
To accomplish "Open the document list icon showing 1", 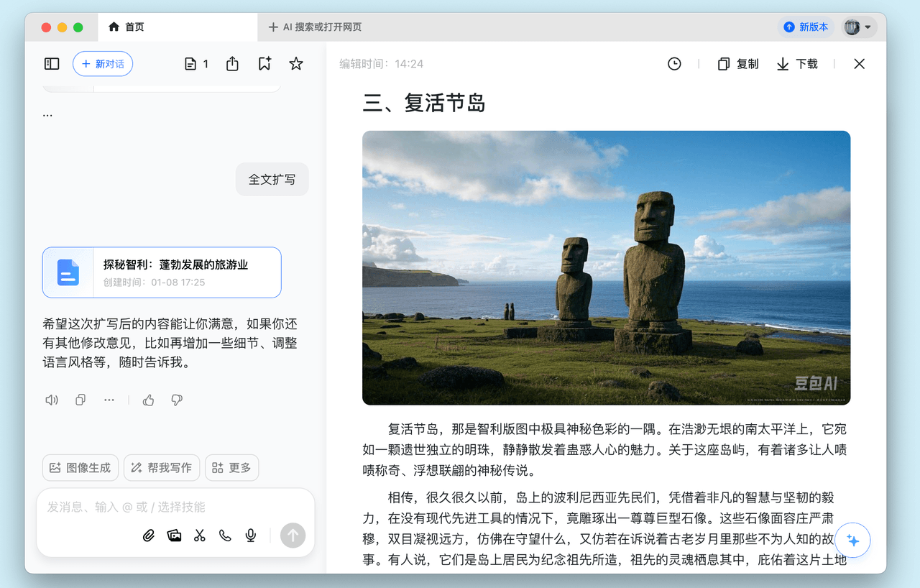I will tap(196, 64).
